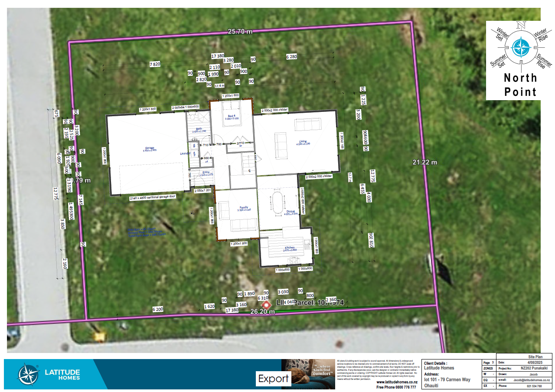This screenshot has width=555, height=392.
Task: Click the Free Phone 0800 776 777 text
Action: (x=396, y=387)
